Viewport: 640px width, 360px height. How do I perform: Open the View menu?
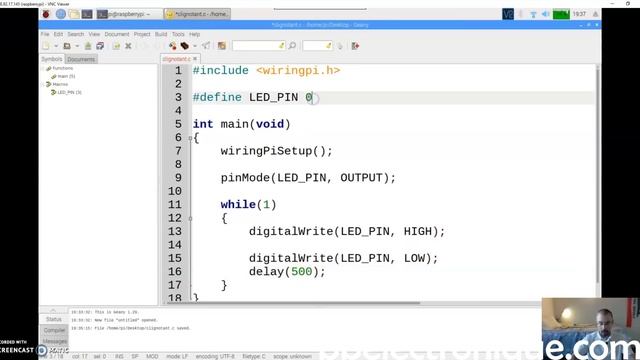(94, 34)
